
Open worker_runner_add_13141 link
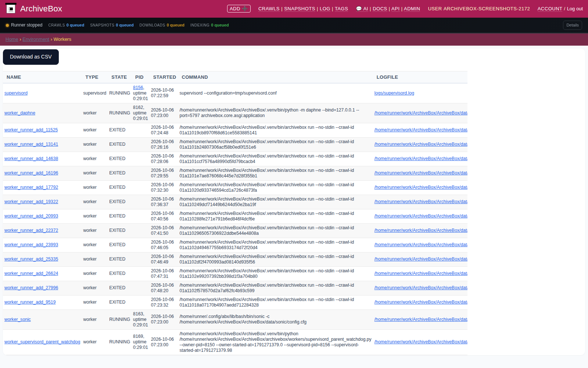point(31,144)
